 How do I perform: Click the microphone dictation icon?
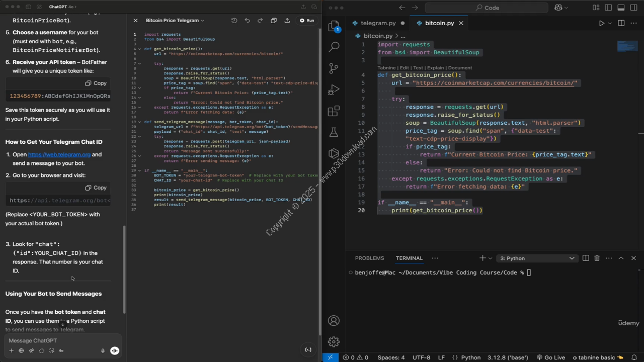tap(103, 350)
